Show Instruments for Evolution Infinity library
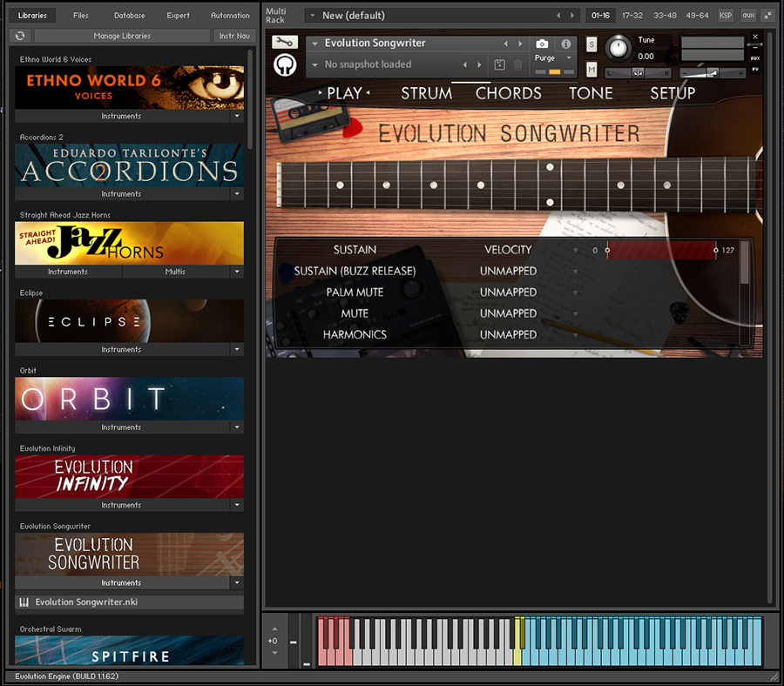Image resolution: width=784 pixels, height=686 pixels. (x=121, y=505)
